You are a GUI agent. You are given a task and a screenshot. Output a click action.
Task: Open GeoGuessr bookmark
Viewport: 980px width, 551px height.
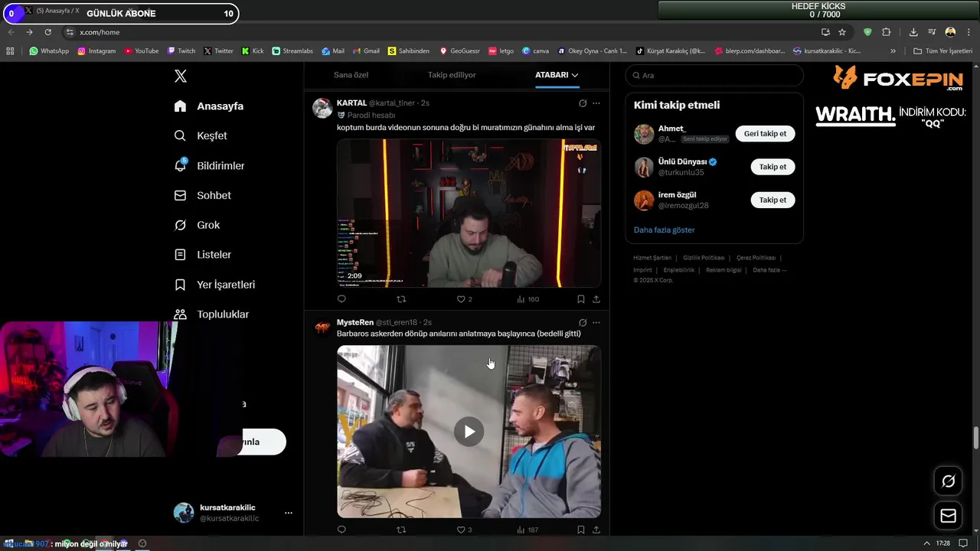[x=459, y=51]
